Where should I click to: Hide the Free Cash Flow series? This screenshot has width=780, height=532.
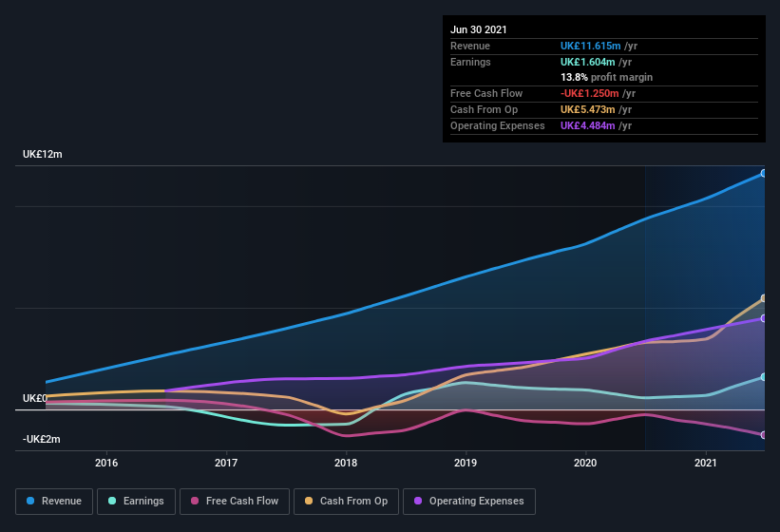pyautogui.click(x=235, y=502)
